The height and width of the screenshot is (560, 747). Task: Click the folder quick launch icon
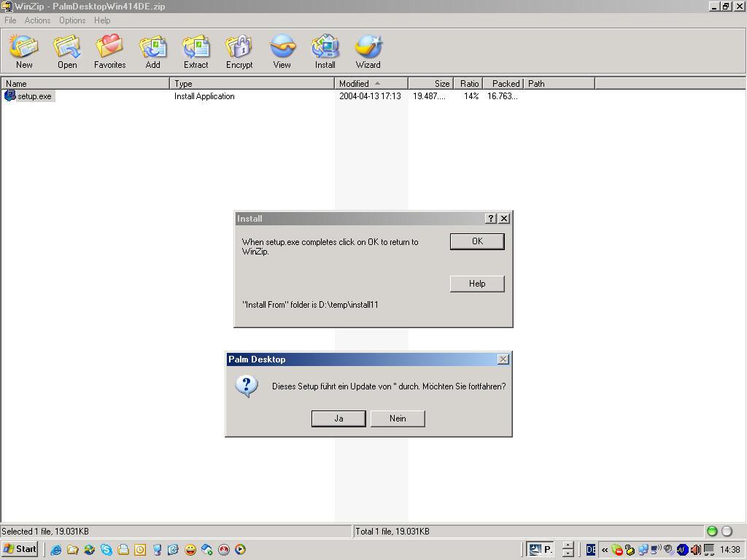click(x=72, y=550)
